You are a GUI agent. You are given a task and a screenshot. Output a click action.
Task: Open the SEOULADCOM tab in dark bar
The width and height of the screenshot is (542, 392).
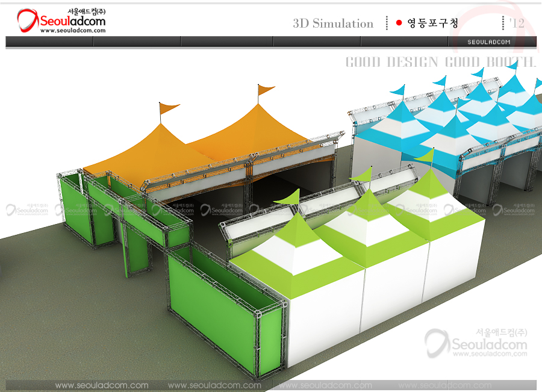point(489,42)
